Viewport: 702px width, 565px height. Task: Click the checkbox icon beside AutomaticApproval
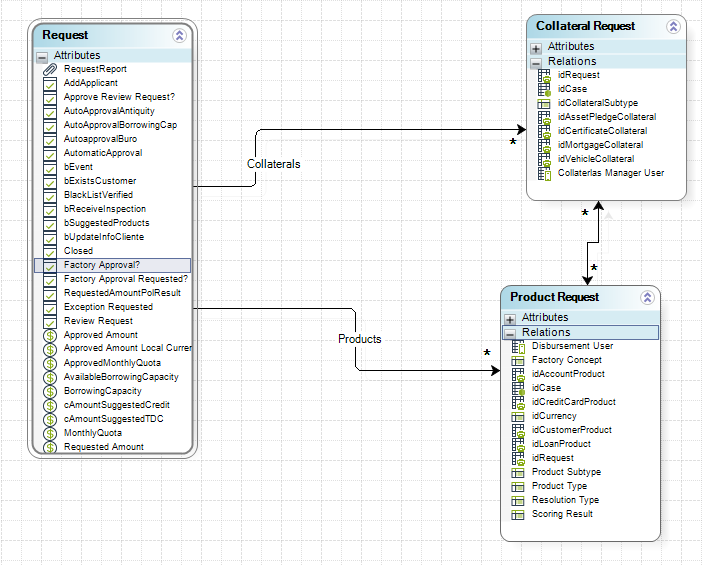tap(50, 154)
